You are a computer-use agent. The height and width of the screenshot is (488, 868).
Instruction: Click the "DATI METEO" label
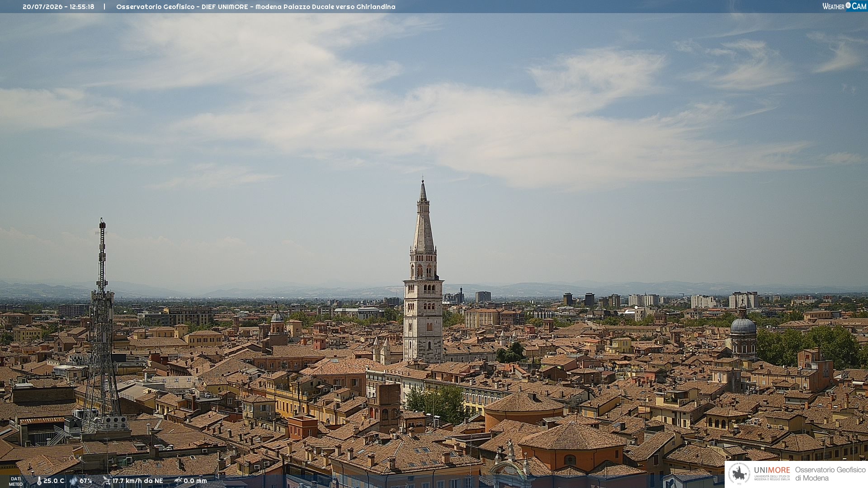(16, 482)
